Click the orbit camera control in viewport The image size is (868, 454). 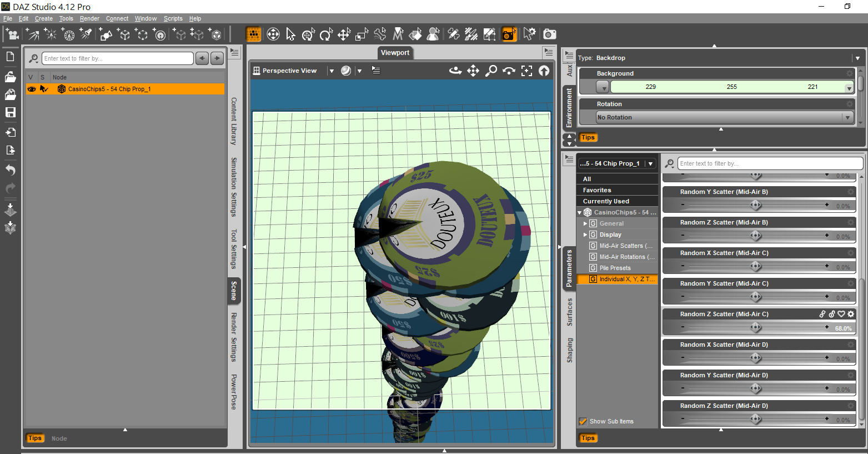click(x=455, y=71)
